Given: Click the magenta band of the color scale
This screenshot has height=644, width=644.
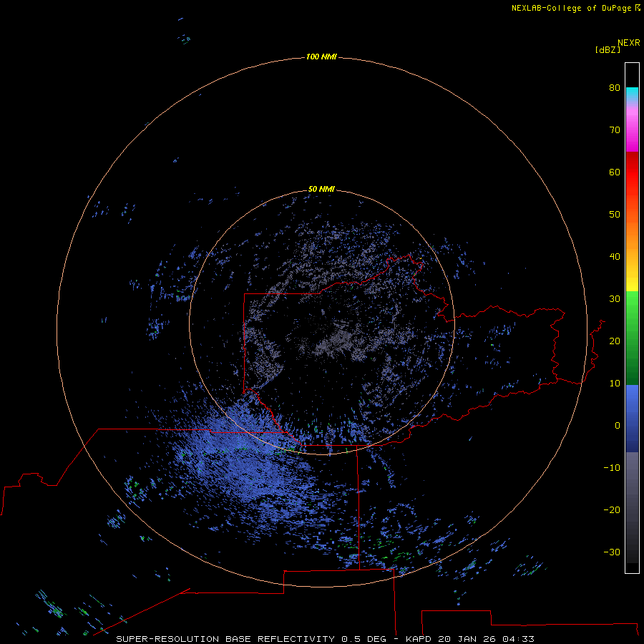Looking at the screenshot, I should pos(632,128).
